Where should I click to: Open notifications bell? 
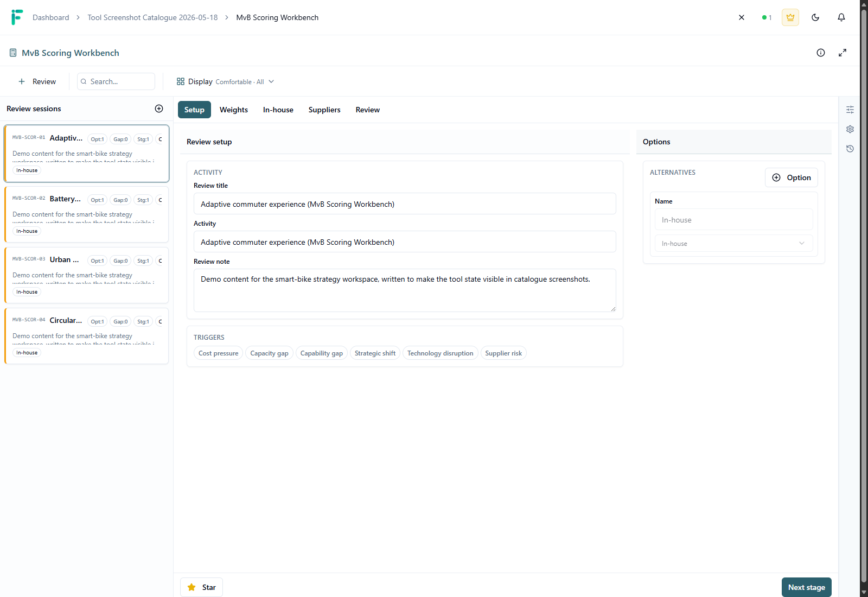click(x=841, y=17)
